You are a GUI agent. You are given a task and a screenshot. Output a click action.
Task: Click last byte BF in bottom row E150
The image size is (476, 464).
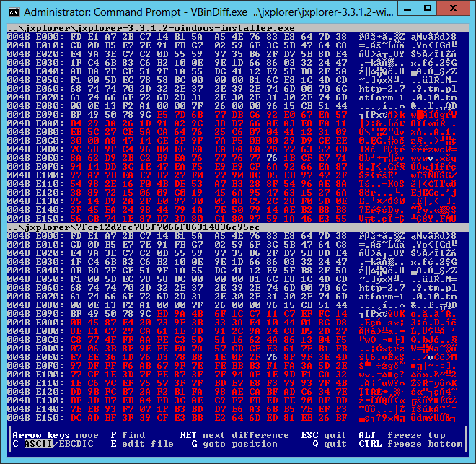341,418
